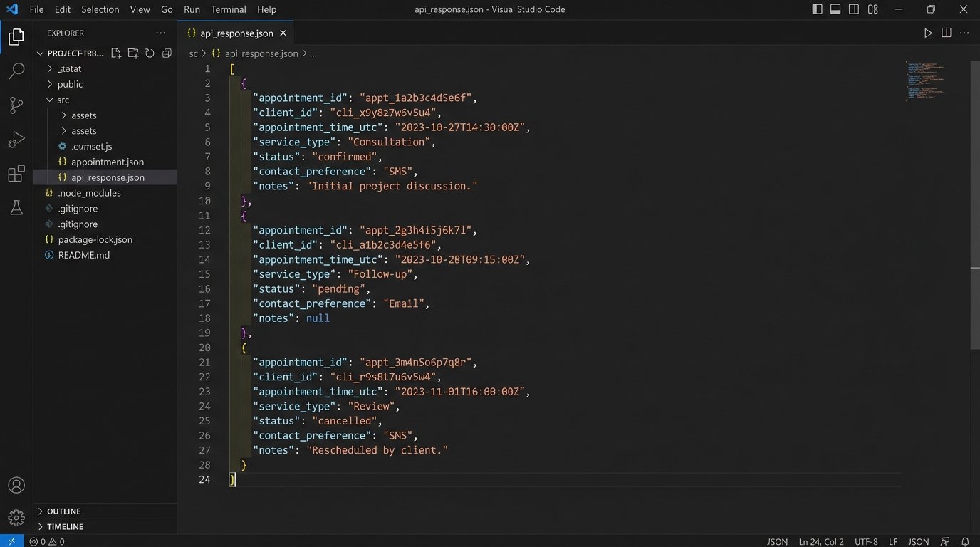Open Run and Debug view

(16, 140)
